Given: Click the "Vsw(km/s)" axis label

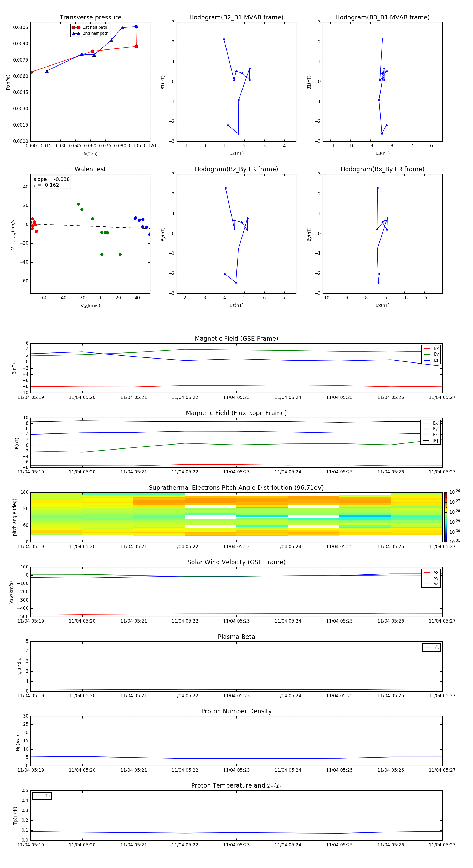Looking at the screenshot, I should click(x=11, y=592).
